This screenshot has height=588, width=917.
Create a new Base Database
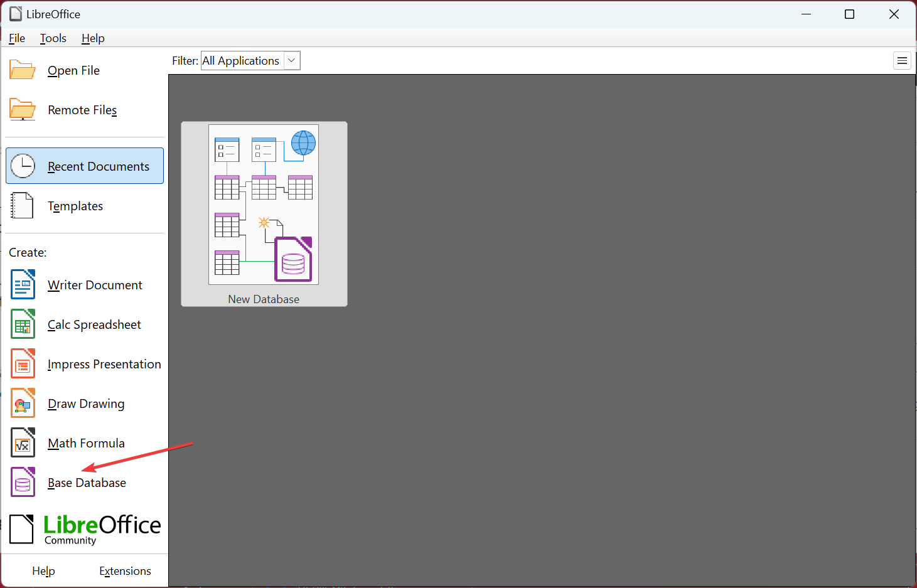pos(87,483)
